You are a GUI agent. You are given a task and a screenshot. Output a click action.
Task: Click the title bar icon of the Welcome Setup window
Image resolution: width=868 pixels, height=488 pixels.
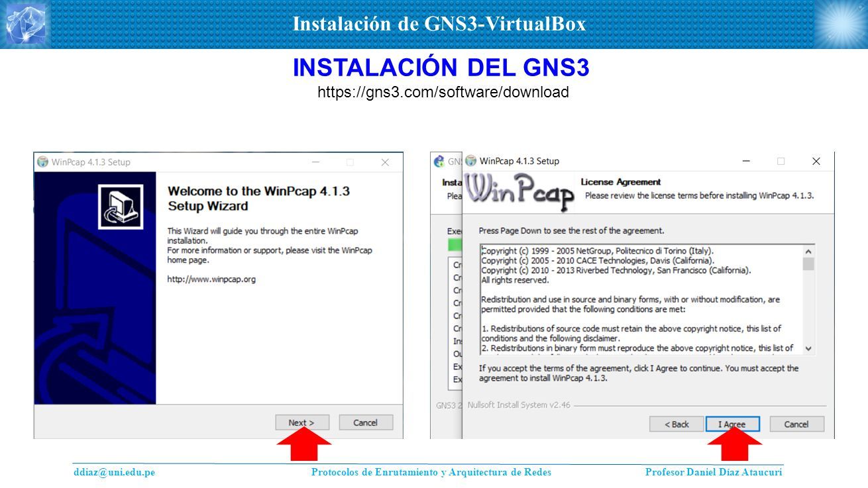[43, 162]
